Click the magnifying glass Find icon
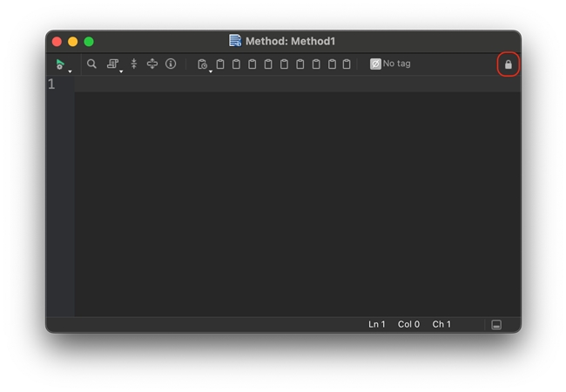566x392 pixels. 91,64
